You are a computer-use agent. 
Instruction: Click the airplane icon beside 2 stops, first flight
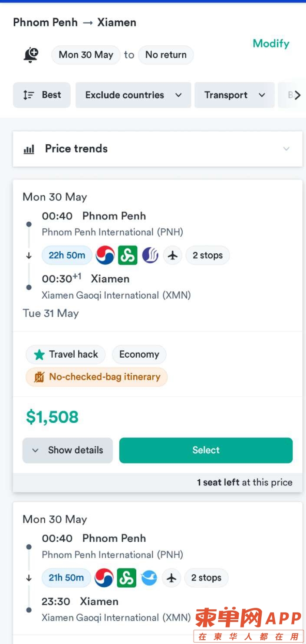click(173, 255)
